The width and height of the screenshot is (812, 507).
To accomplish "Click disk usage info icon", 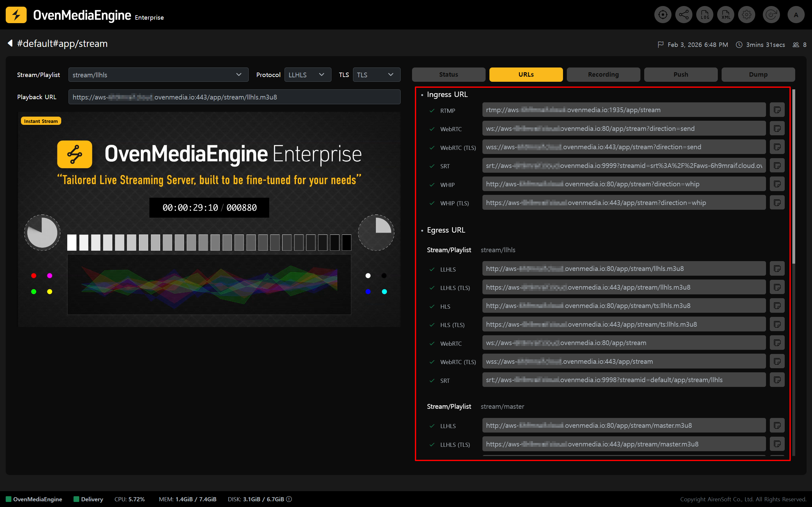I will click(289, 499).
